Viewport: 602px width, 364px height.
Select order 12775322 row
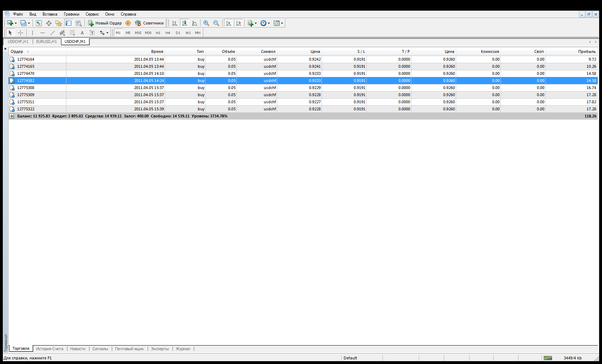point(303,109)
